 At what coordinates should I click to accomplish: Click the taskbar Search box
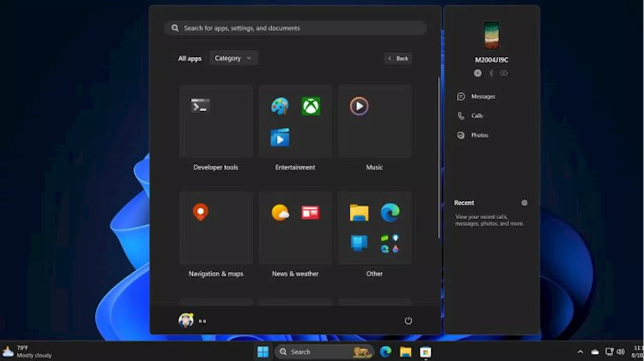coord(325,352)
